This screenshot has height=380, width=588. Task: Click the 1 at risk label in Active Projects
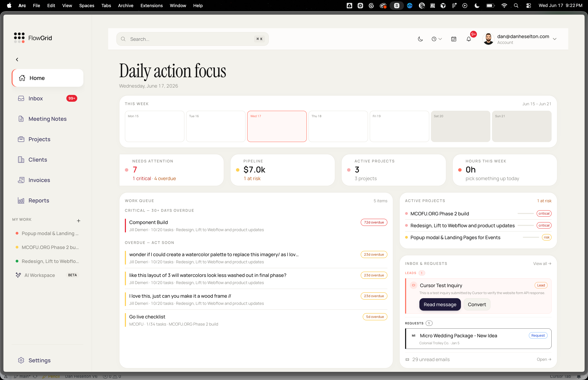544,201
